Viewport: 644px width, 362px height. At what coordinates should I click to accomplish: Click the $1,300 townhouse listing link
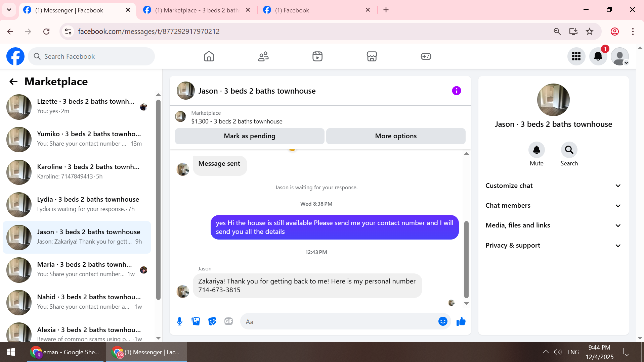[237, 121]
